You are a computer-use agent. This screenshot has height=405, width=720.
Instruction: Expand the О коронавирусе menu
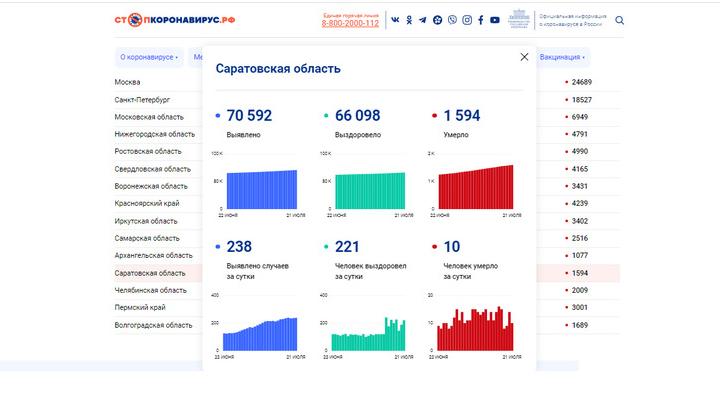coord(148,57)
